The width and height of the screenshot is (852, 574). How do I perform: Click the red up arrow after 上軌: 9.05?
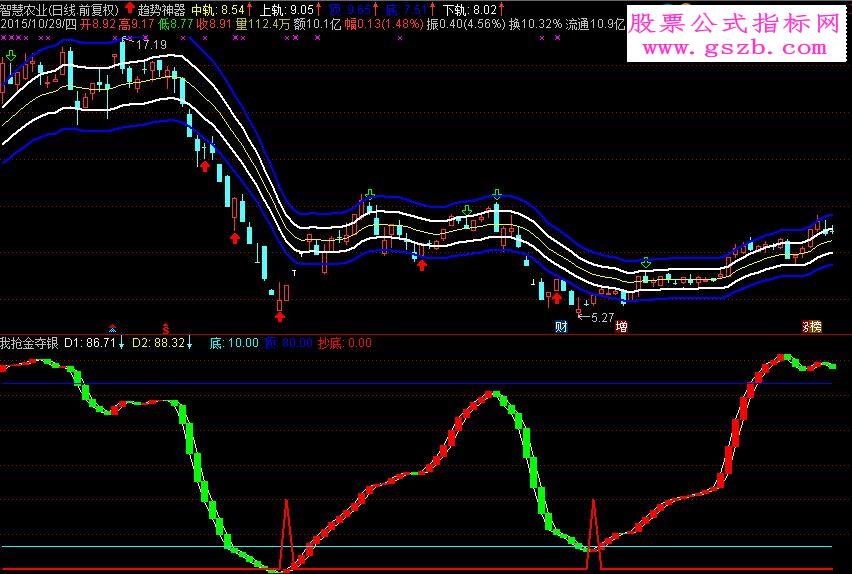(x=319, y=9)
